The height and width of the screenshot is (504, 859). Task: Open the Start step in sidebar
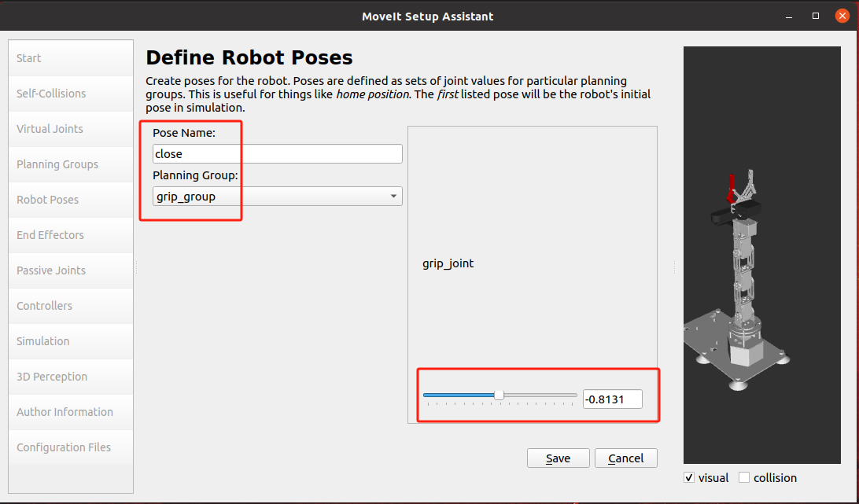tap(71, 58)
